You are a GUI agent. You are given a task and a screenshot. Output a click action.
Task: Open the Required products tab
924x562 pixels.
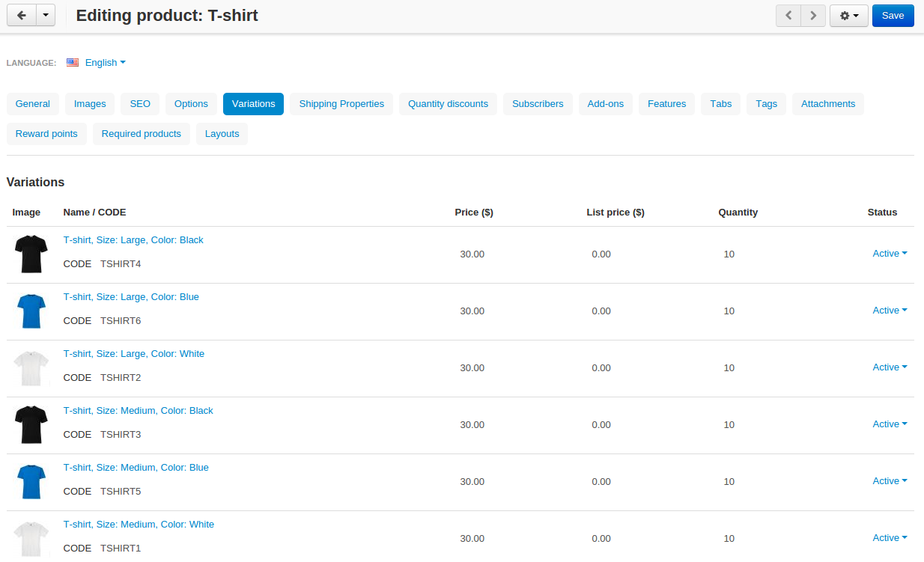click(142, 134)
